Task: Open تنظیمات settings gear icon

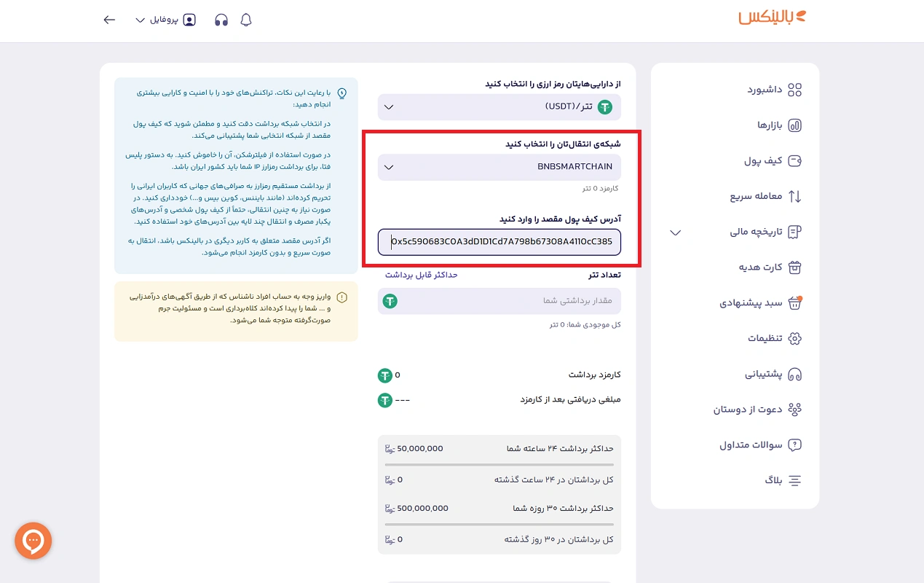Action: coord(794,338)
